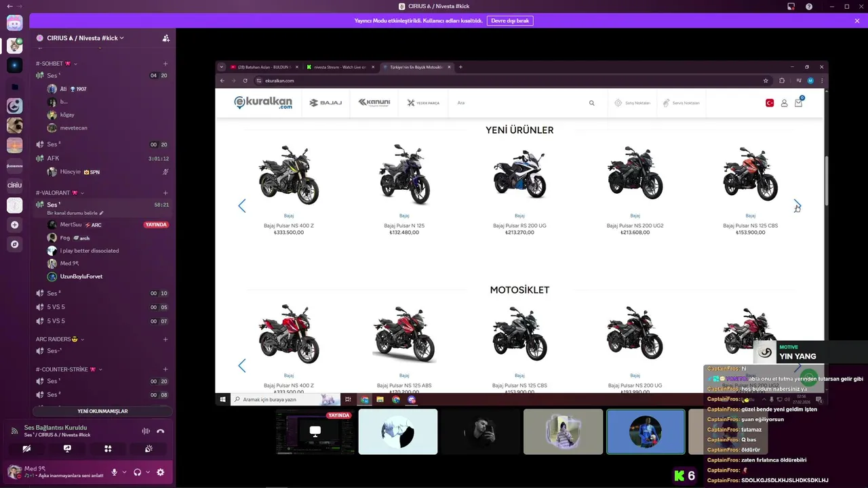Click the Windows Start button in the stream

pos(222,400)
